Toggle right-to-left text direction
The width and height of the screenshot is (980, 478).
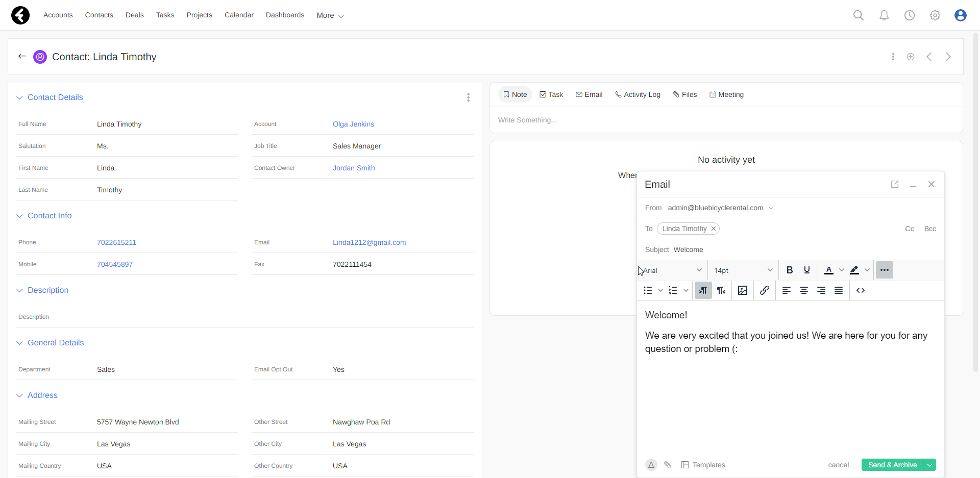click(721, 290)
